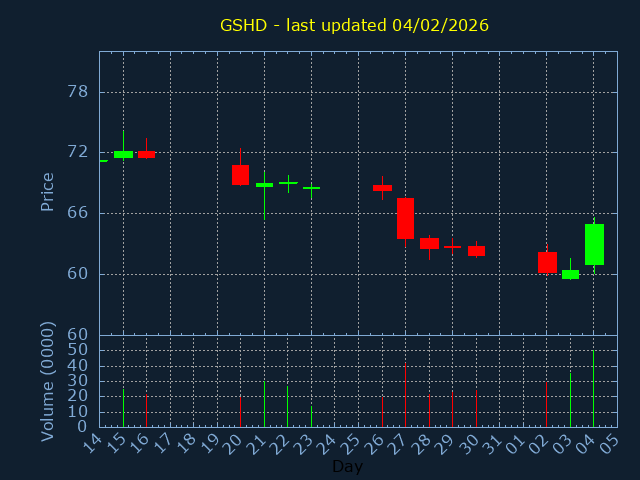Image resolution: width=640 pixels, height=480 pixels.
Task: Click the chart title GSHD text
Action: coord(354,25)
